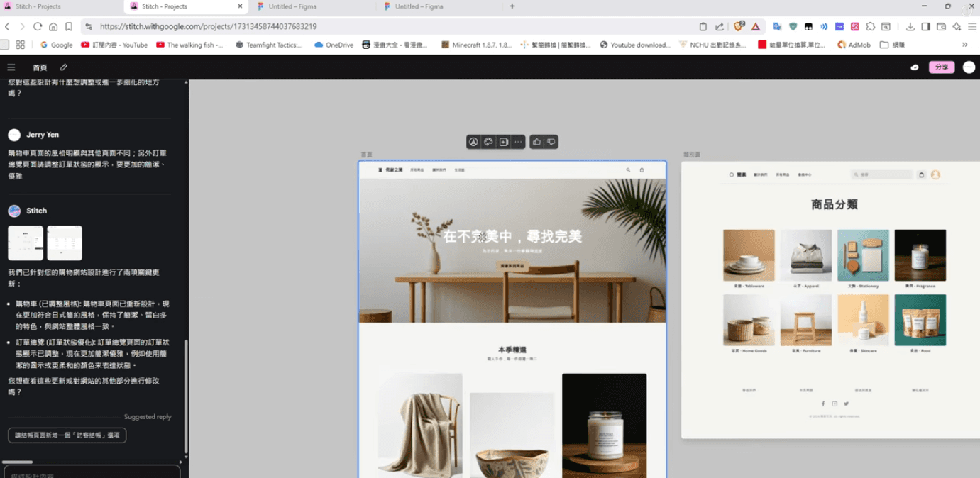Open the browser main menu
The height and width of the screenshot is (478, 980).
(971, 27)
